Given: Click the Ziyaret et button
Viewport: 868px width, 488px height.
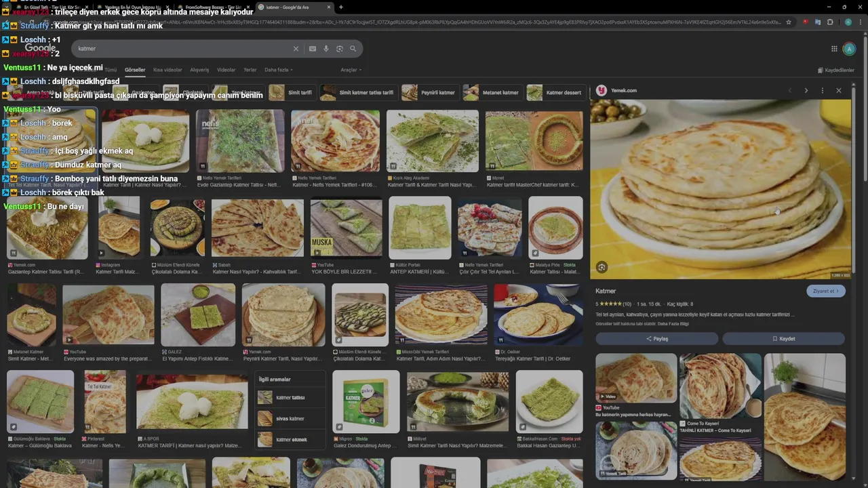Looking at the screenshot, I should pos(825,291).
